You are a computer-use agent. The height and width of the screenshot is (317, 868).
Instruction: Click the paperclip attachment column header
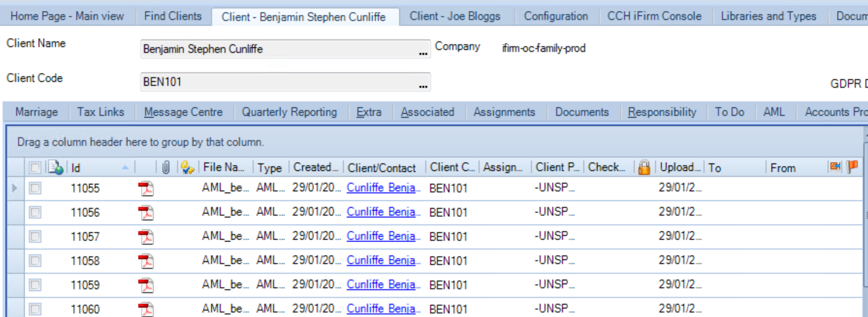click(165, 168)
